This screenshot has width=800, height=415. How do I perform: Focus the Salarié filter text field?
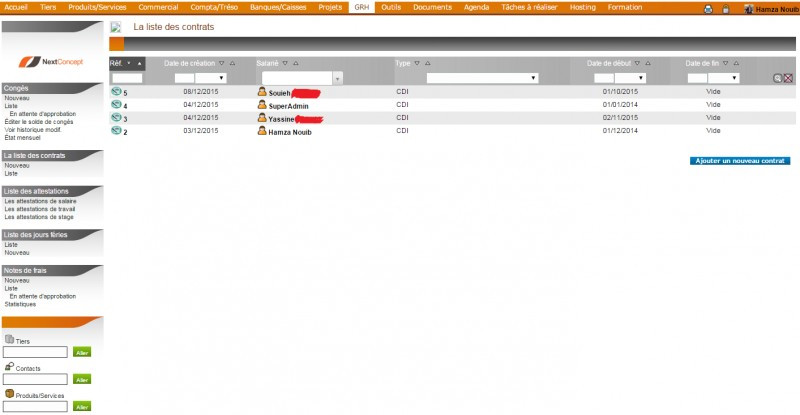[297, 78]
